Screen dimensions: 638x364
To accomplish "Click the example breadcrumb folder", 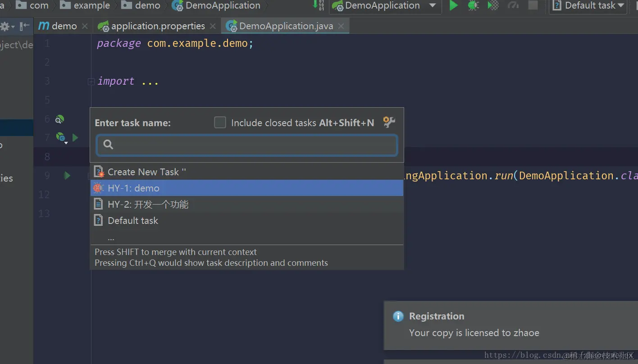I will [x=85, y=5].
